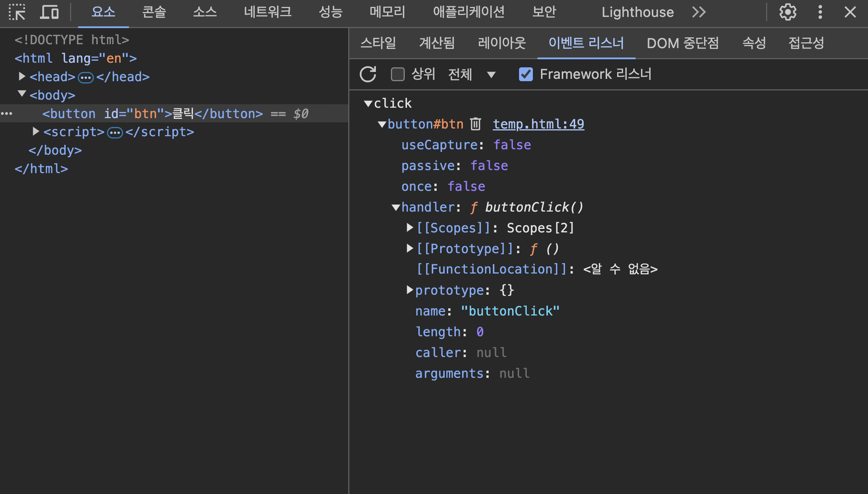Collapse the handler buttonClick property
The image size is (868, 494).
tap(396, 207)
